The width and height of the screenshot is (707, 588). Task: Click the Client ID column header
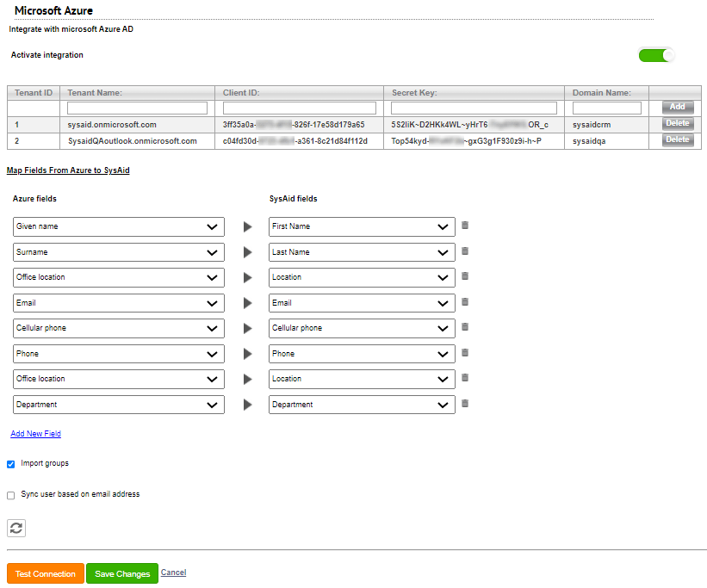pos(300,93)
